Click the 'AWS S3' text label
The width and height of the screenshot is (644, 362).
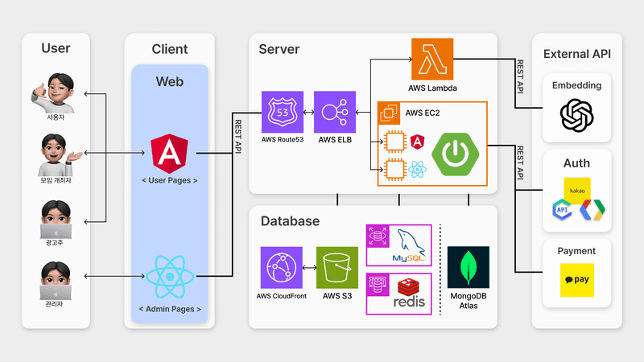click(337, 296)
